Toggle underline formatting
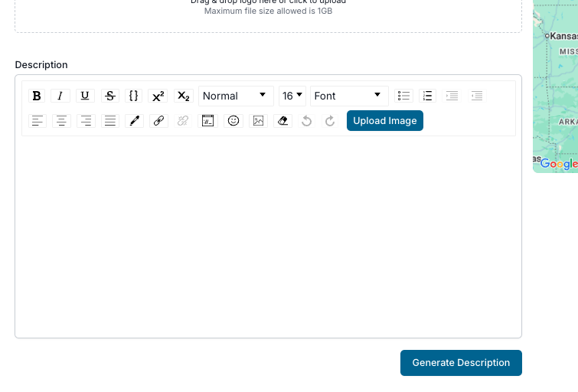This screenshot has width=578, height=392. pyautogui.click(x=85, y=96)
